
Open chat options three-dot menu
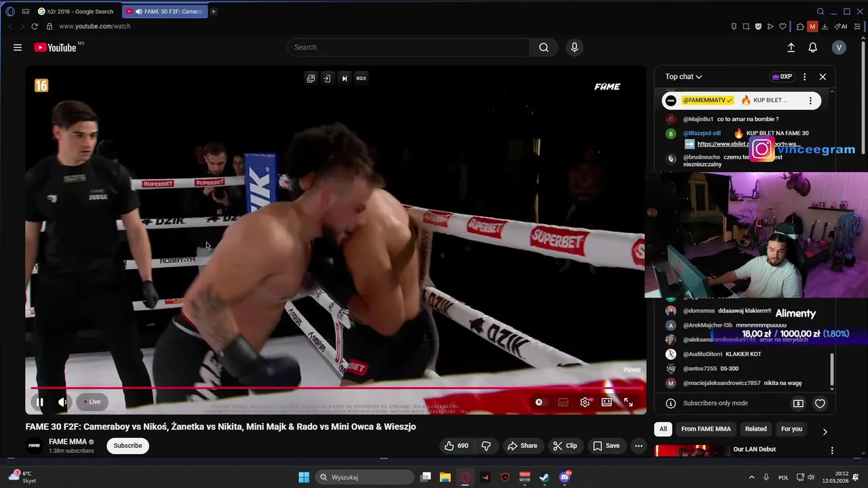[x=804, y=77]
